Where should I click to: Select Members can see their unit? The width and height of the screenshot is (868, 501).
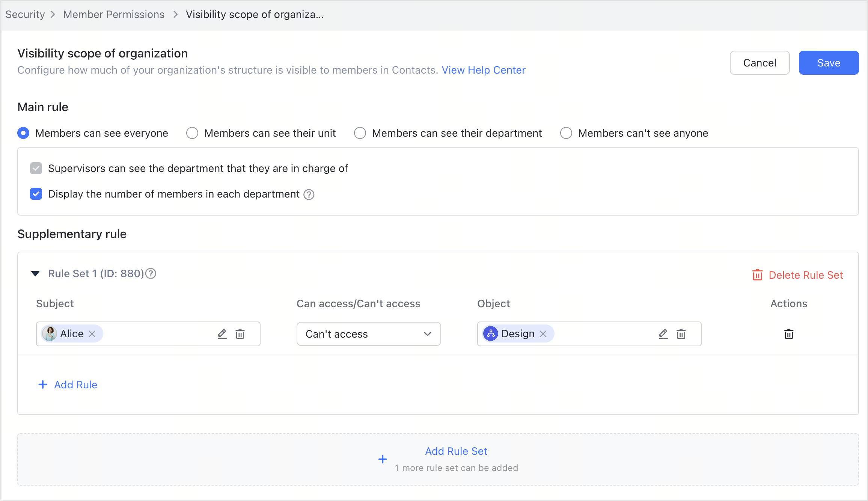pos(192,133)
